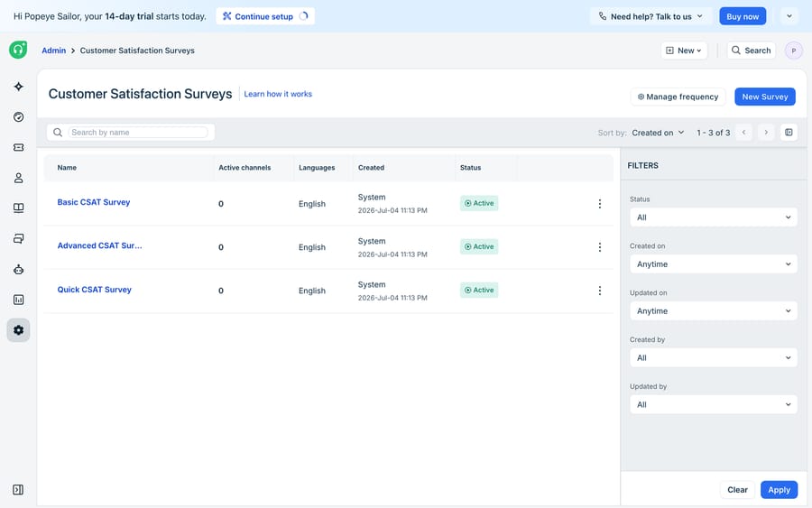This screenshot has width=812, height=508.
Task: Open the Bot icon in sidebar
Action: pyautogui.click(x=19, y=269)
